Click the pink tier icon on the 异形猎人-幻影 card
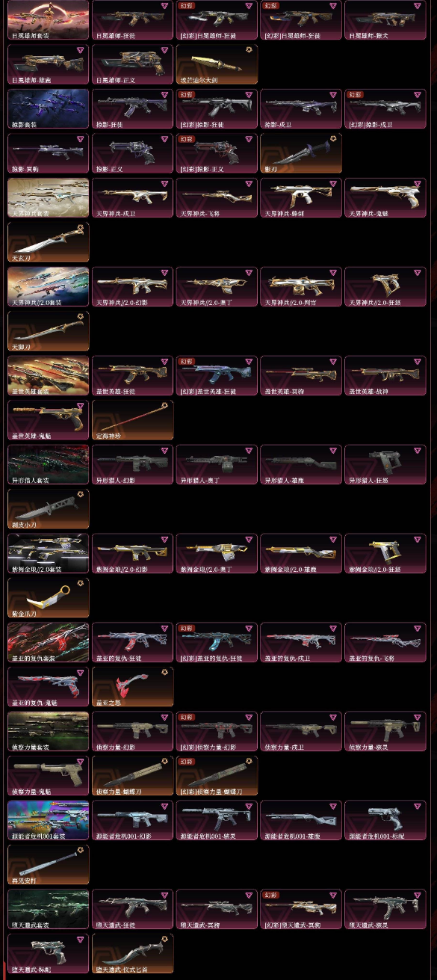The height and width of the screenshot is (980, 437). (164, 450)
